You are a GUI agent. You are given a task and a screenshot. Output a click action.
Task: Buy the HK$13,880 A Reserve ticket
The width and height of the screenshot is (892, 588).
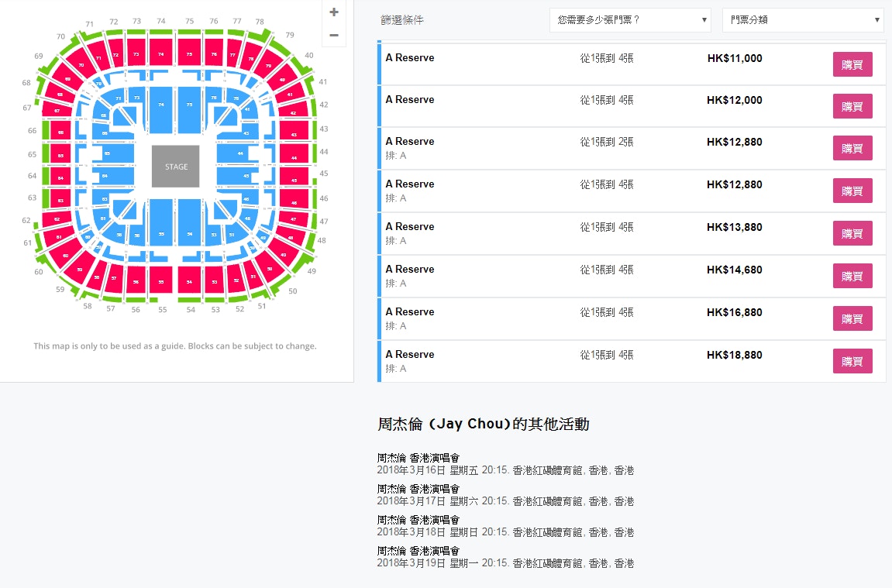[x=852, y=233]
